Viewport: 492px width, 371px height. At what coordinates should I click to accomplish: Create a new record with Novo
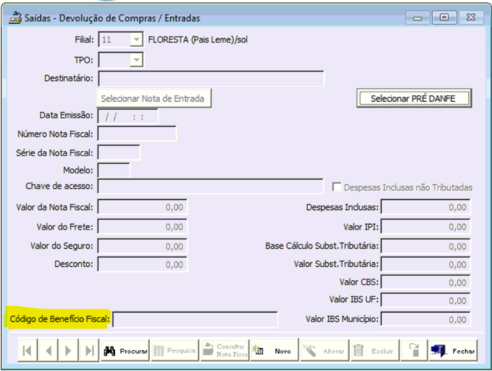275,350
